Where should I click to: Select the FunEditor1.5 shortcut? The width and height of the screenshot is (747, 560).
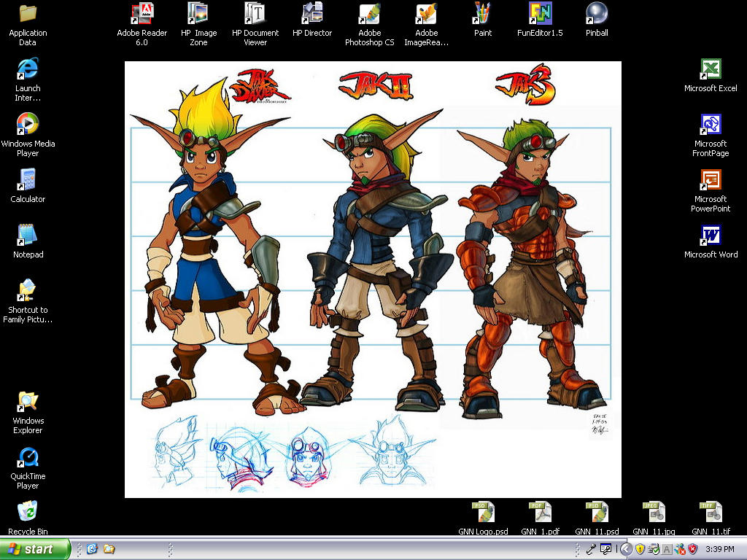coord(540,20)
